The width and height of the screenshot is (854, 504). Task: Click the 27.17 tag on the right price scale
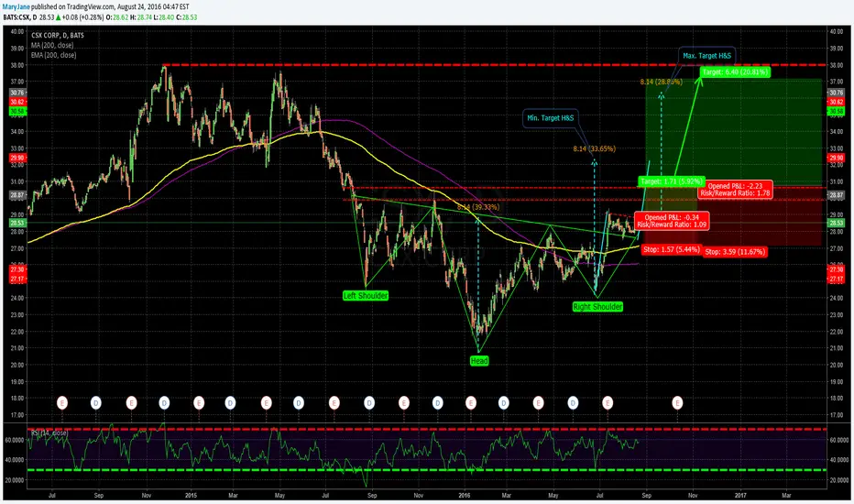click(x=836, y=279)
